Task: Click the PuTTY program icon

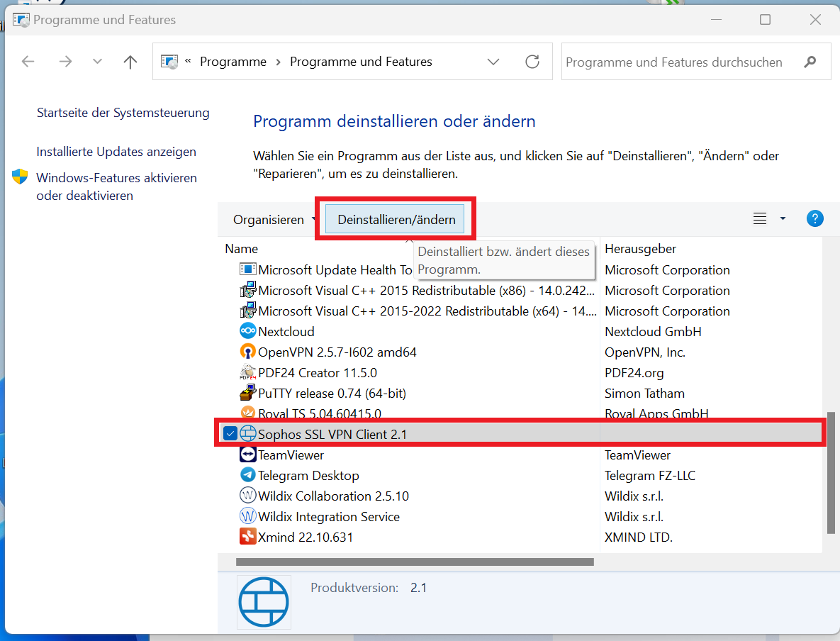Action: click(247, 393)
